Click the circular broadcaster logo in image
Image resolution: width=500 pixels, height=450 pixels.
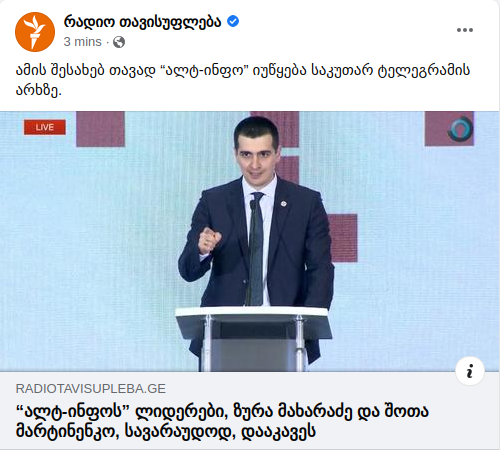tap(460, 129)
